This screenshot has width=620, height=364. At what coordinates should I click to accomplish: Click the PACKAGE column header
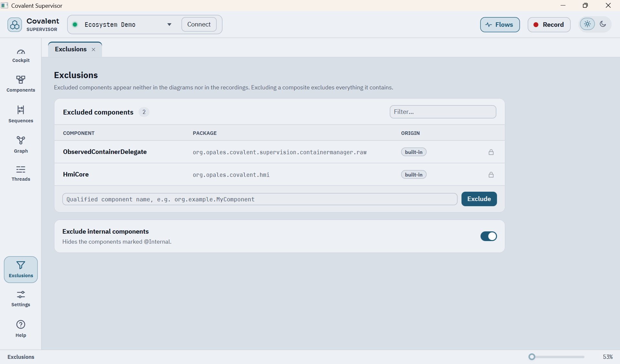205,133
